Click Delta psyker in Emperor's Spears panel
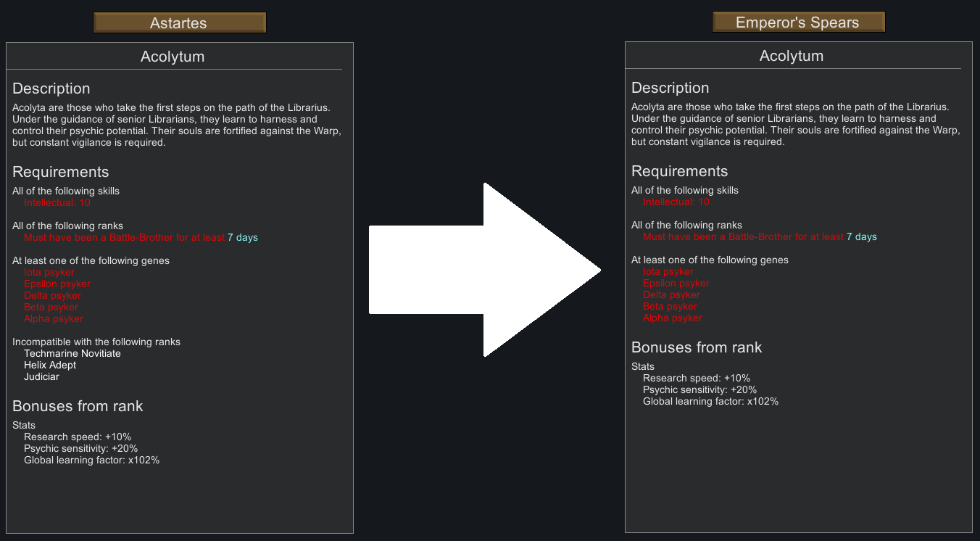The width and height of the screenshot is (980, 541). [x=671, y=295]
